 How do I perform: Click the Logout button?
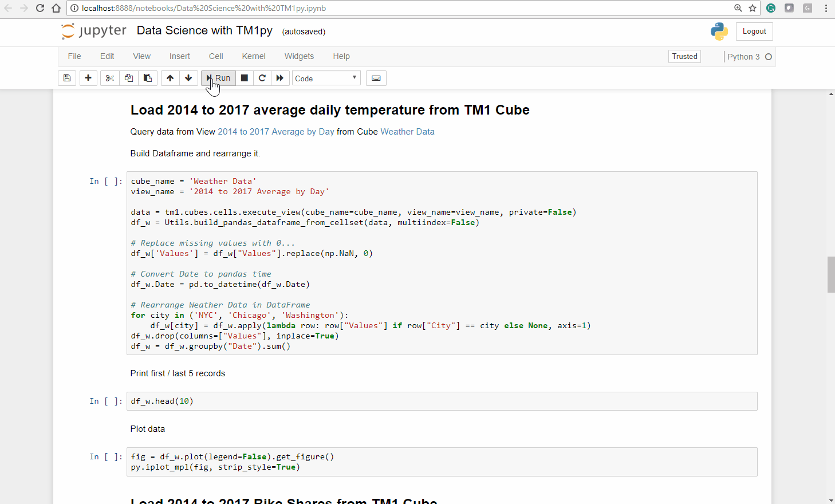pyautogui.click(x=754, y=31)
